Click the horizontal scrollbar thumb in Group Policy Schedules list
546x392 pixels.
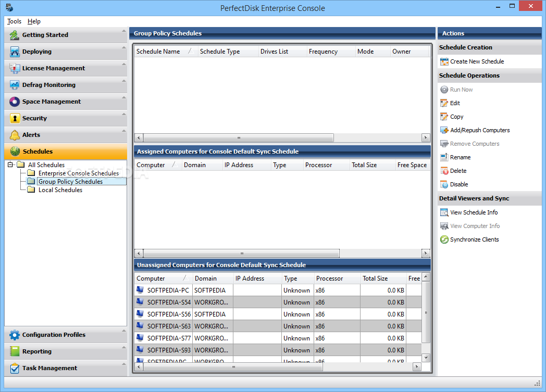point(239,138)
